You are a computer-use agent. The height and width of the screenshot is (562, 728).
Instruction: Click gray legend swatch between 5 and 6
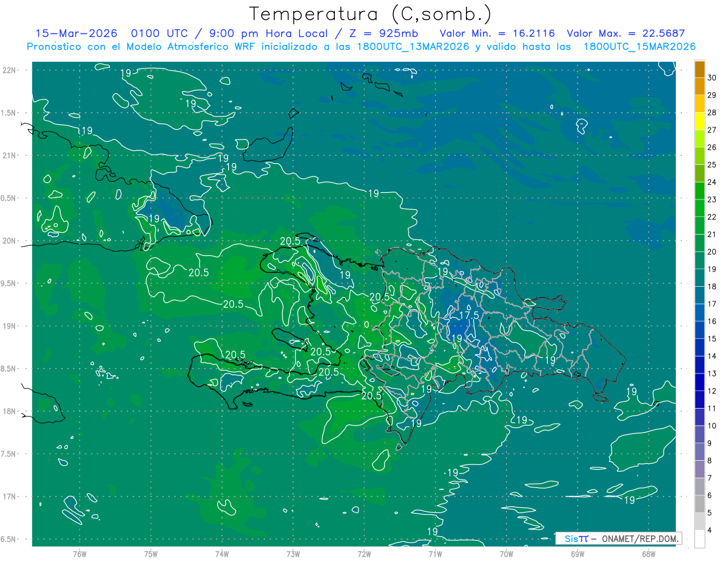point(699,504)
